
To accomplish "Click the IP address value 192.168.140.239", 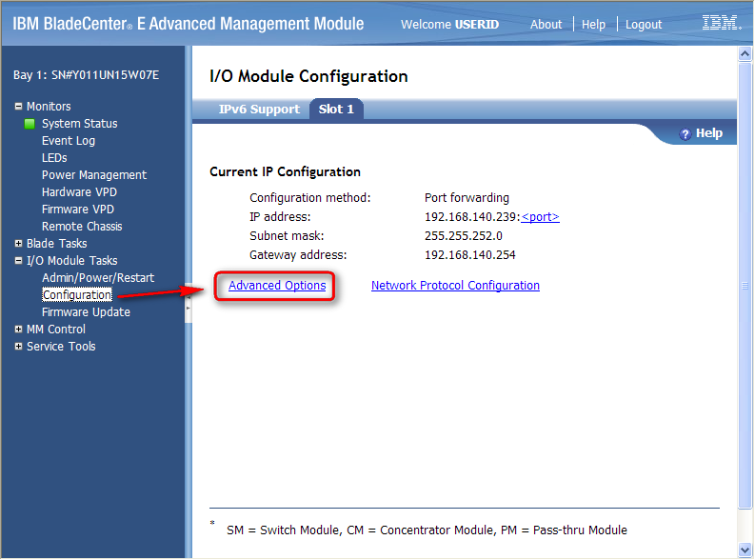I will pyautogui.click(x=470, y=217).
